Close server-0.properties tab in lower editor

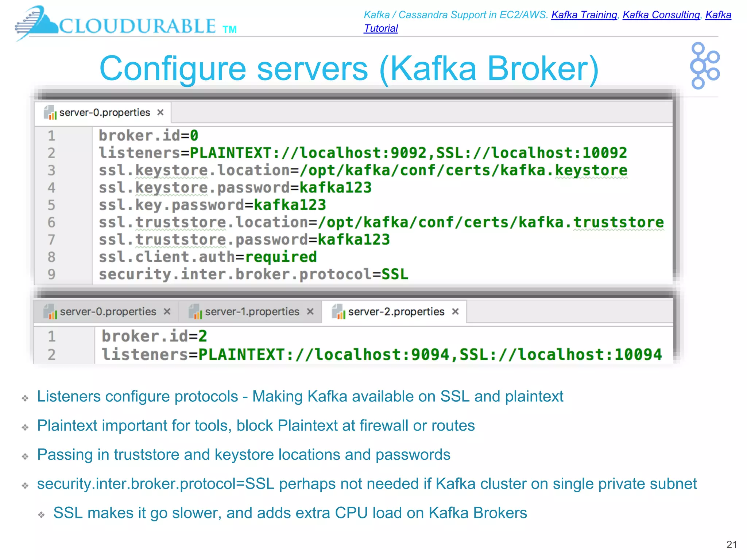pos(167,312)
